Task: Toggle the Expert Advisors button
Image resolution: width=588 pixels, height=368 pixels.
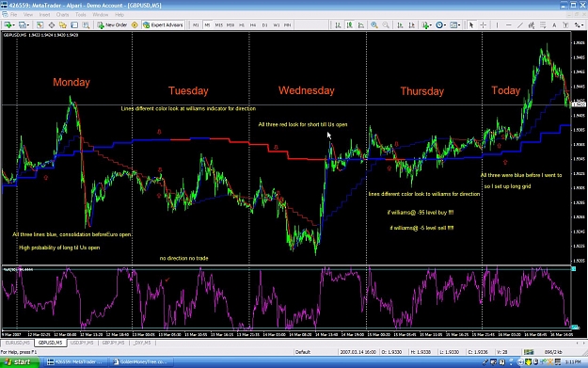Action: pyautogui.click(x=163, y=24)
